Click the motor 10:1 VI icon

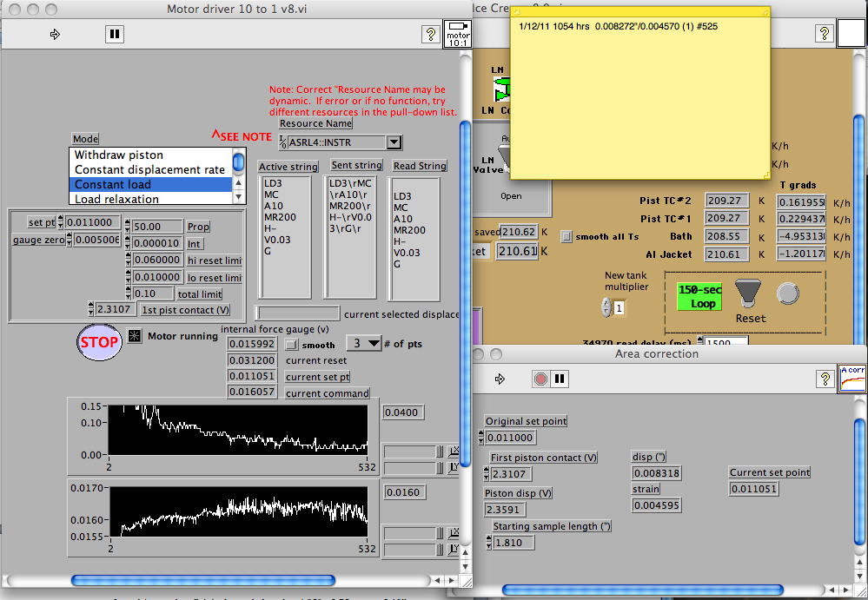coord(457,34)
